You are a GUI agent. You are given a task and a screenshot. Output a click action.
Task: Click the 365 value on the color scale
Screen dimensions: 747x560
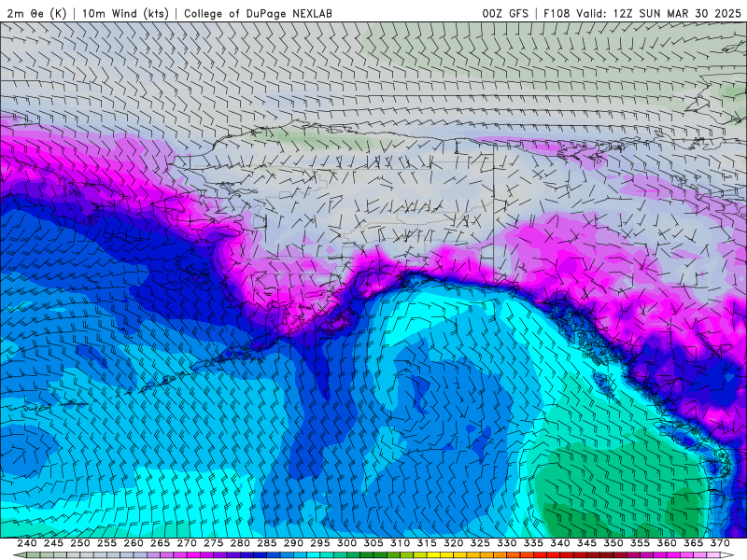click(x=694, y=543)
